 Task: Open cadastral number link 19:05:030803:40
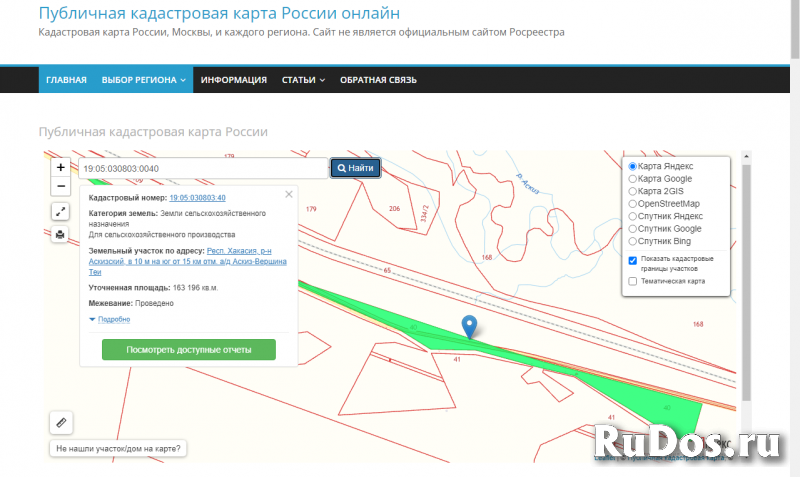click(x=197, y=198)
